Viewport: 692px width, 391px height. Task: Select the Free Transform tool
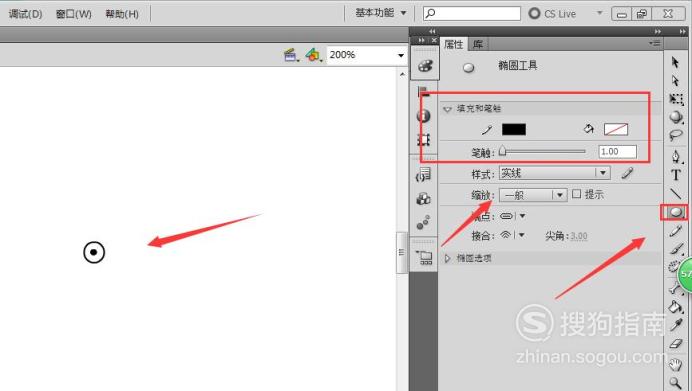click(x=676, y=99)
